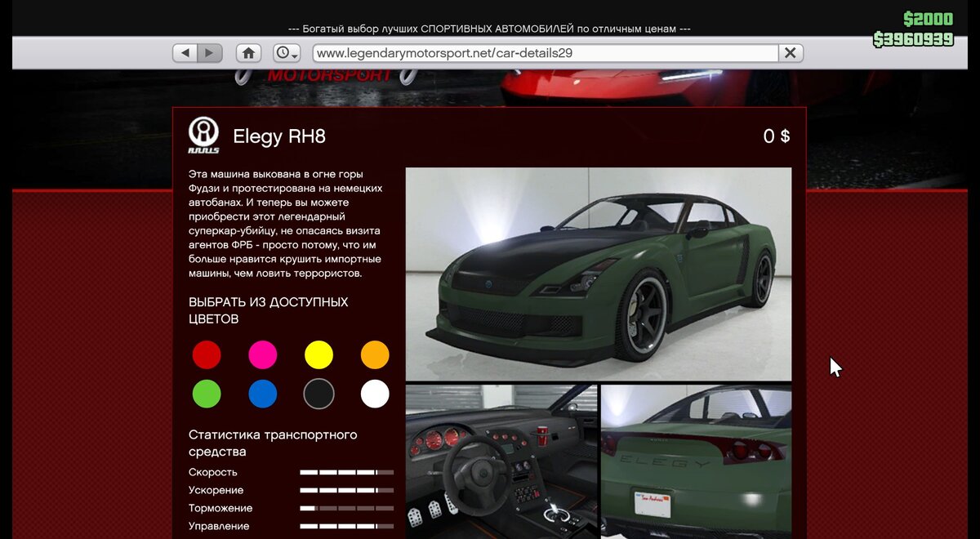Click the 0 $ price text

pyautogui.click(x=777, y=136)
